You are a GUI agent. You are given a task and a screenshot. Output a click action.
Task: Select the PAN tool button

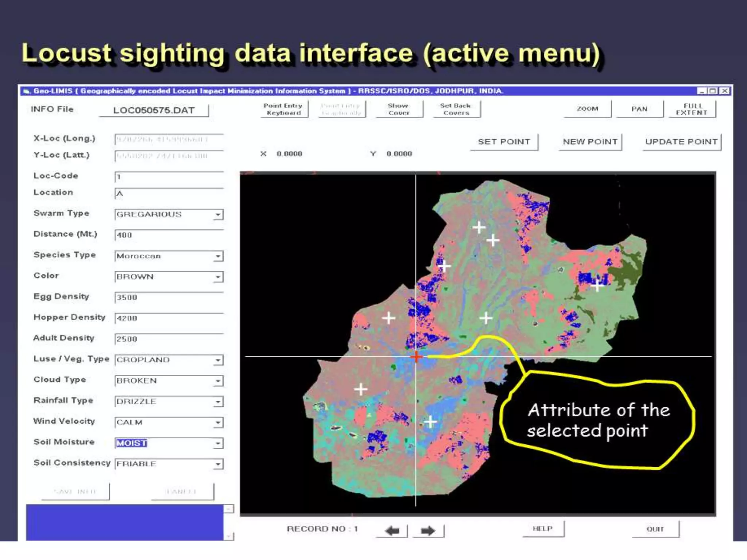639,109
